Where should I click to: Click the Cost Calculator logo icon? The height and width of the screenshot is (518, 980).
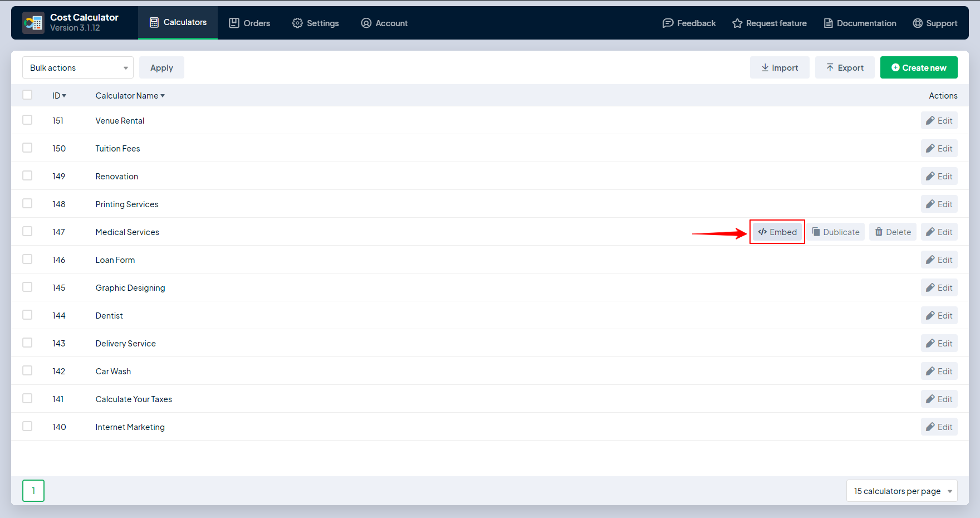(x=33, y=23)
